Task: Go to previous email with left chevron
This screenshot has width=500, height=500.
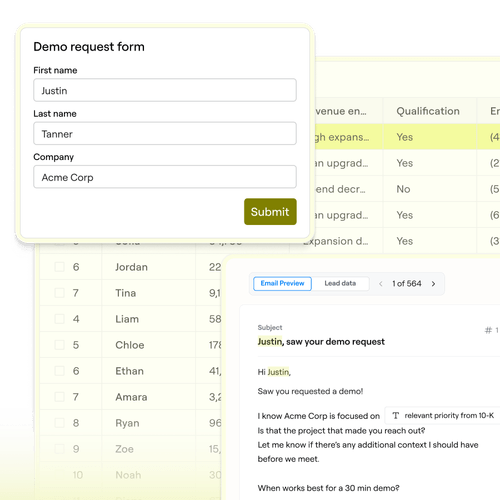Action: (x=381, y=284)
